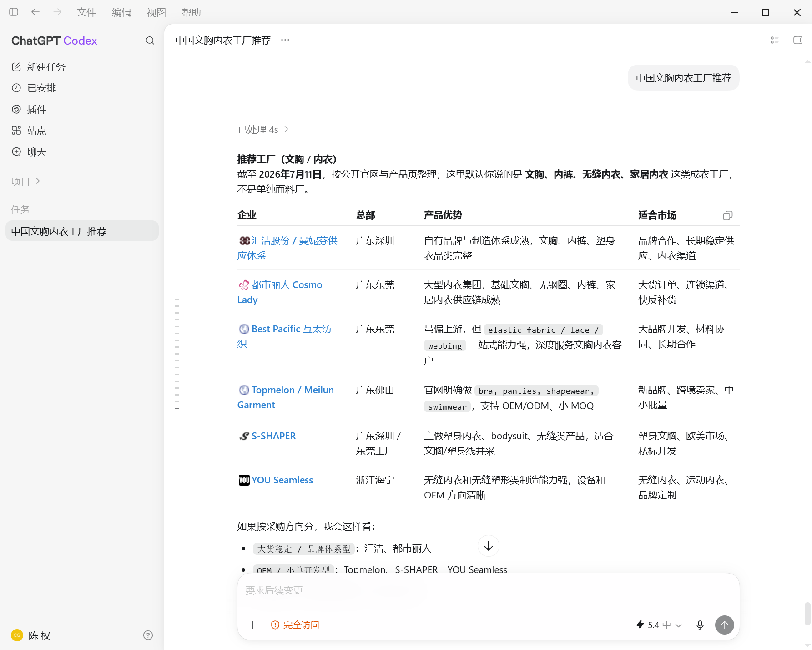
Task: Click the conversation scrollbar thumb
Action: pos(807,614)
